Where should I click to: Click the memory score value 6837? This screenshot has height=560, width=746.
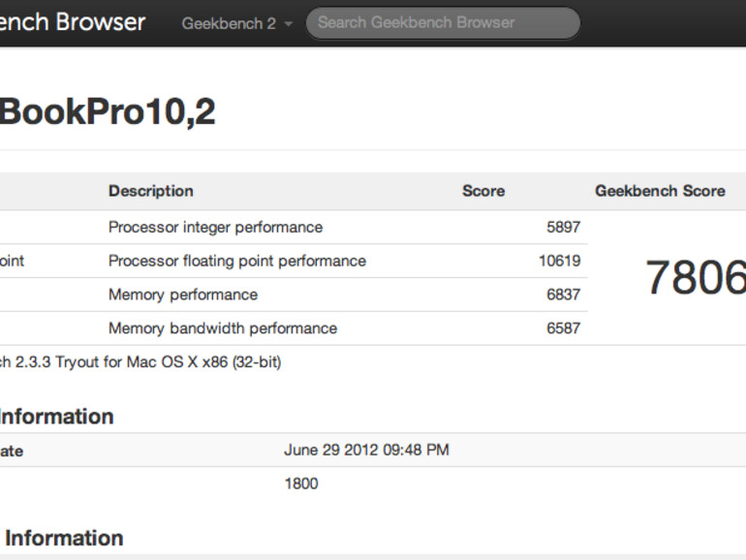(x=563, y=295)
